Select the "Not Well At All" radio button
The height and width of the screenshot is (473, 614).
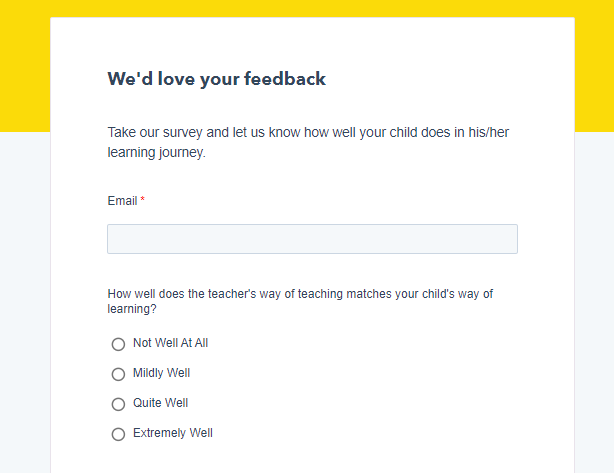118,344
